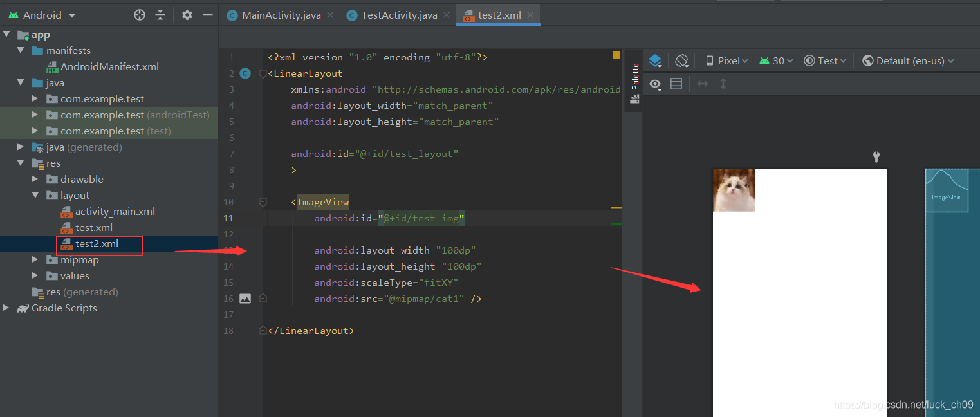980x417 pixels.
Task: Open the API 30 version dropdown
Action: point(776,60)
